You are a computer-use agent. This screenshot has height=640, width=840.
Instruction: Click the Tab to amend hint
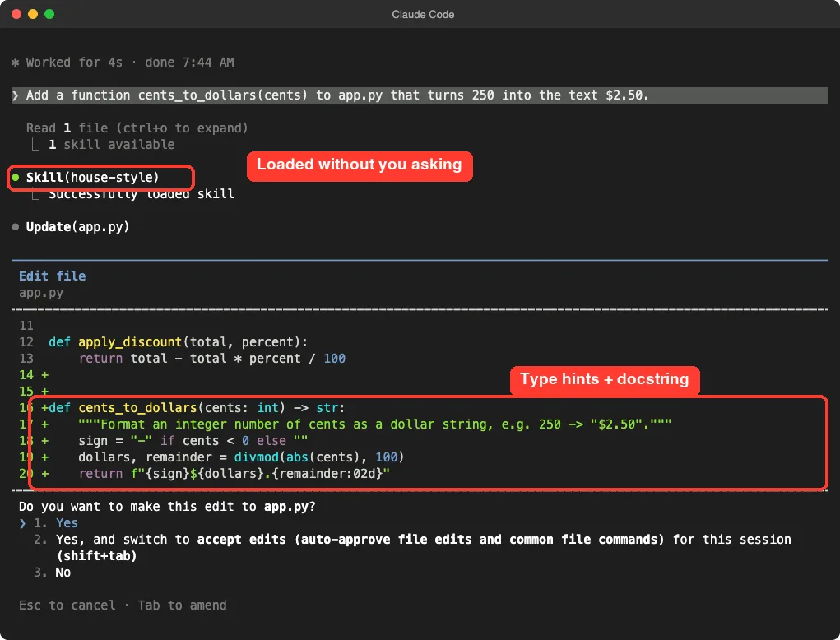click(182, 605)
